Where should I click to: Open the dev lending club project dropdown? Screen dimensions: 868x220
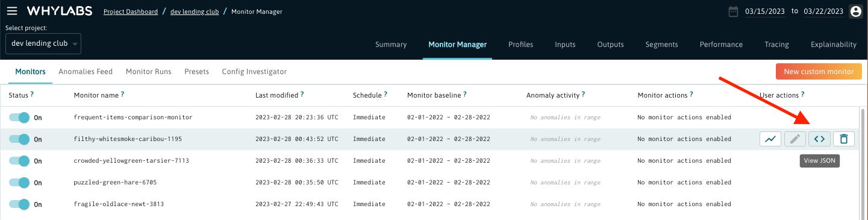tap(43, 43)
